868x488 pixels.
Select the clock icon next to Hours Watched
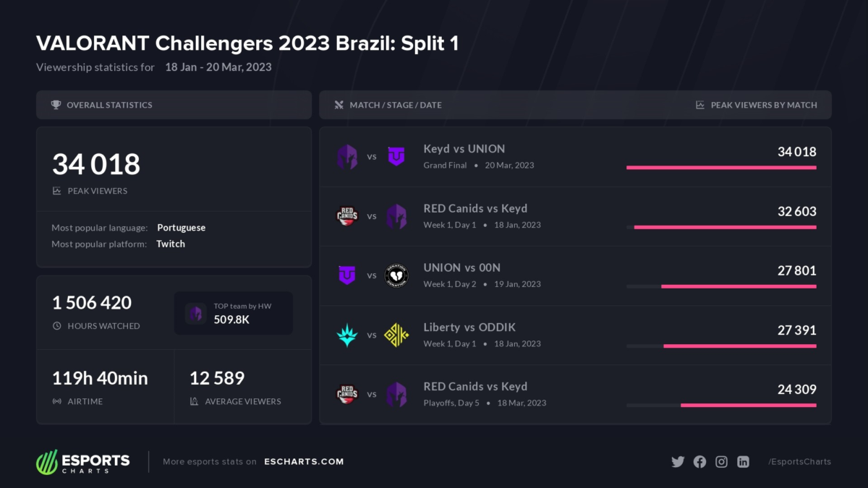click(x=57, y=326)
